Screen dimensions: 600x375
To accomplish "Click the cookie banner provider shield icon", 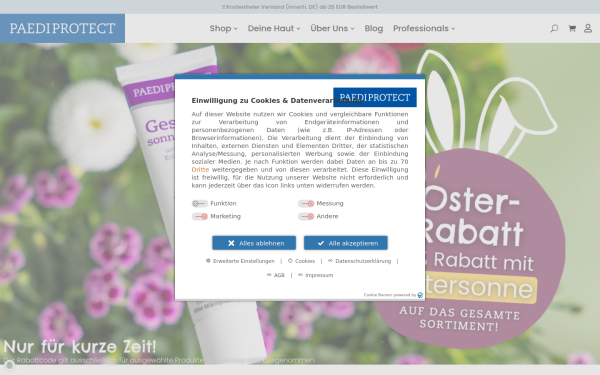I will (420, 295).
